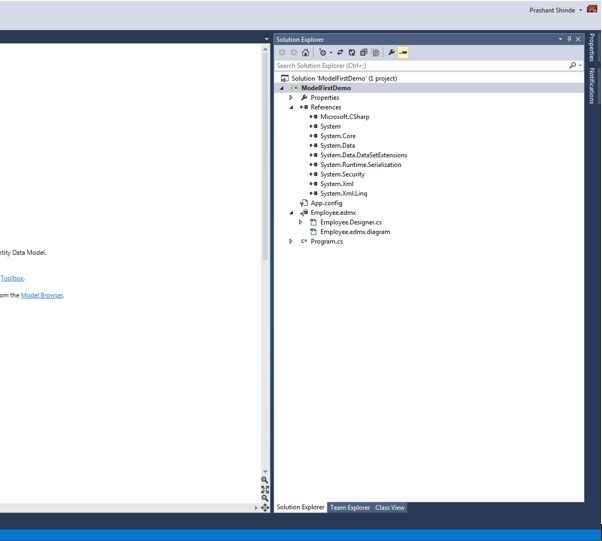Click the search magnifier icon
This screenshot has height=541, width=602.
tap(572, 66)
